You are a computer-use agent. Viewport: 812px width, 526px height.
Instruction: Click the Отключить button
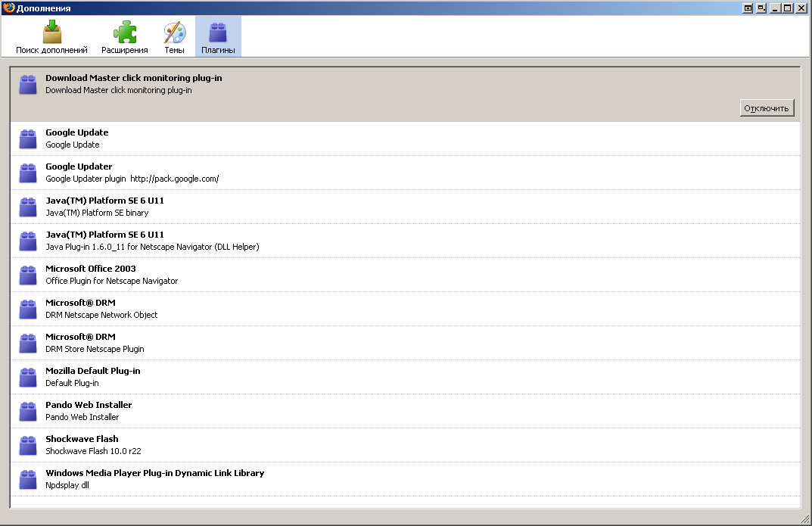point(767,108)
